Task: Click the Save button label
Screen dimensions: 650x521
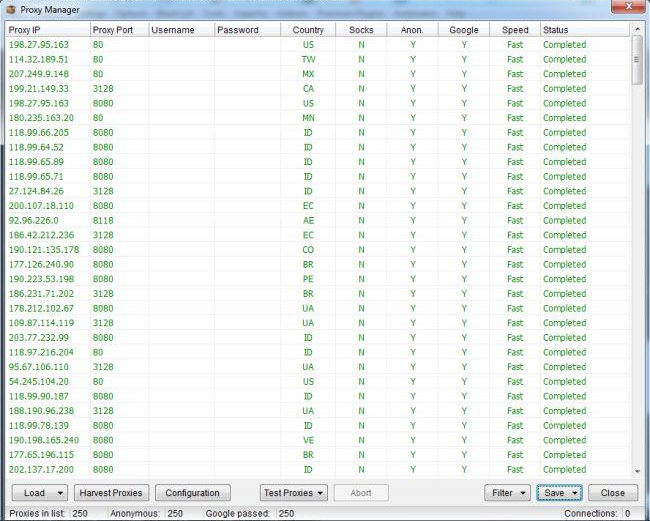Action: (554, 493)
